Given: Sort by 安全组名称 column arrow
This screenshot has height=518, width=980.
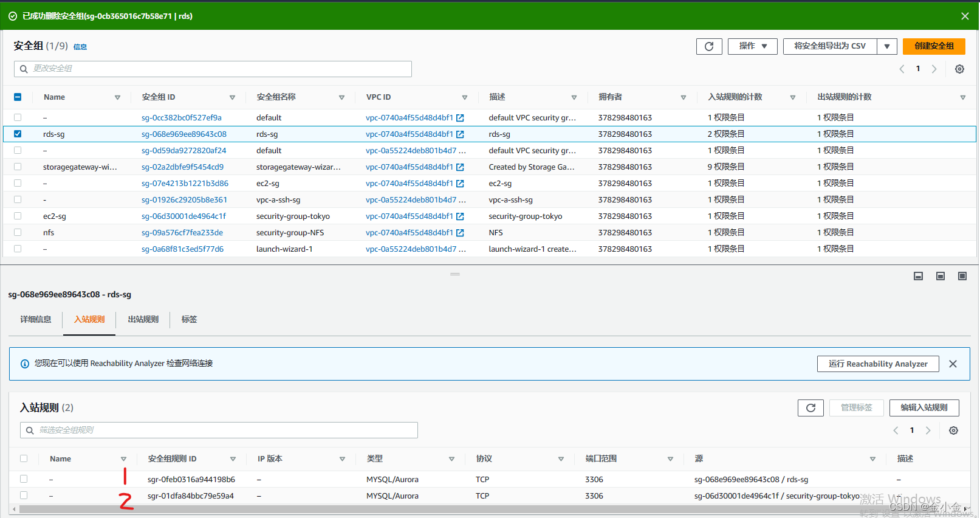Looking at the screenshot, I should 341,98.
